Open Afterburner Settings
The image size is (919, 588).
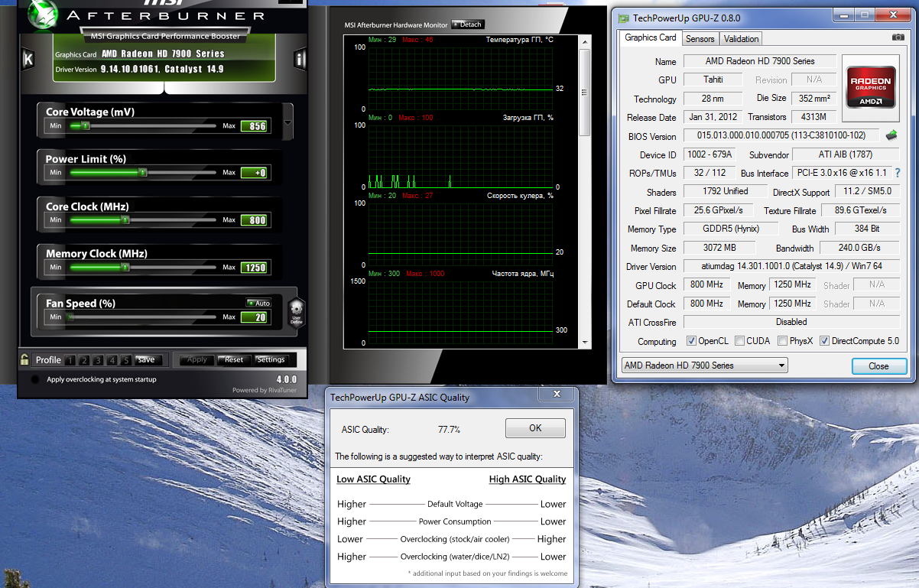(x=271, y=359)
